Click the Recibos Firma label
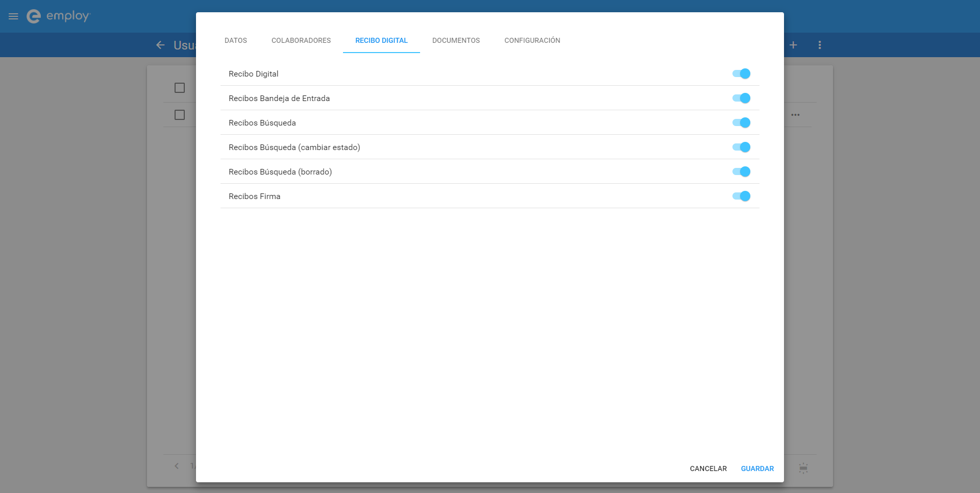 [255, 196]
